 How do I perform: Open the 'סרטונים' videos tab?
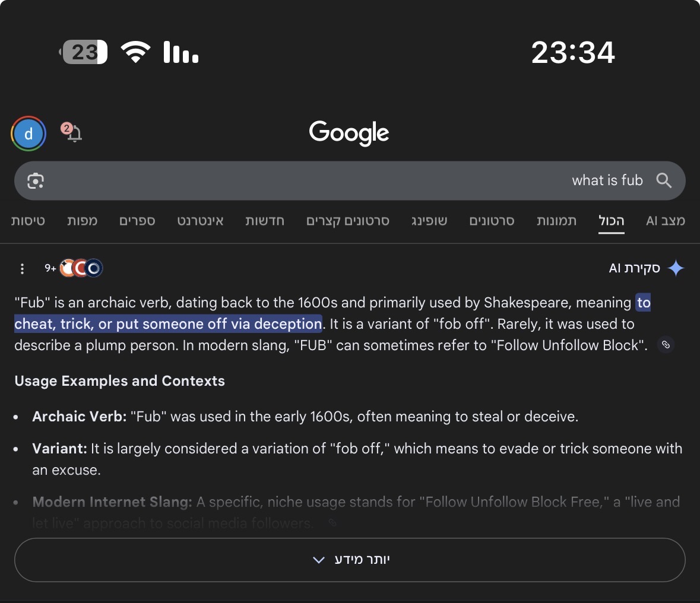coord(492,221)
